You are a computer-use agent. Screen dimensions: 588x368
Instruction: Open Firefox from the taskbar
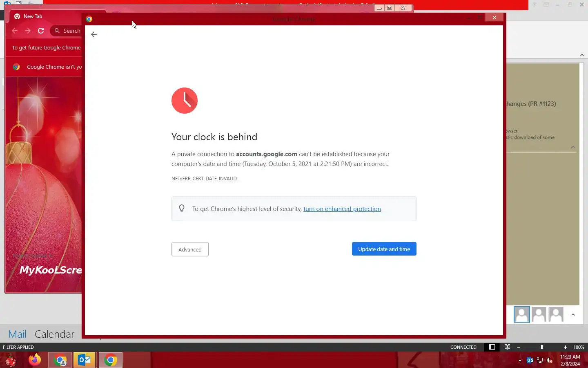click(x=35, y=360)
